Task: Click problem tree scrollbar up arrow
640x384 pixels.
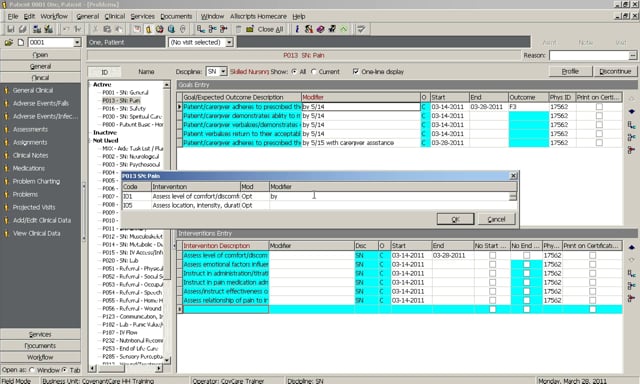Action: click(167, 85)
